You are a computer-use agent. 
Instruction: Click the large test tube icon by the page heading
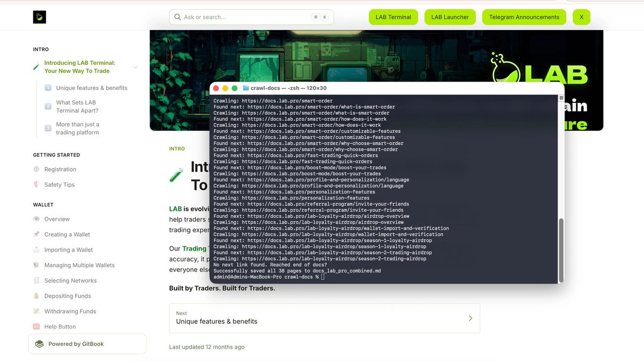(x=176, y=175)
